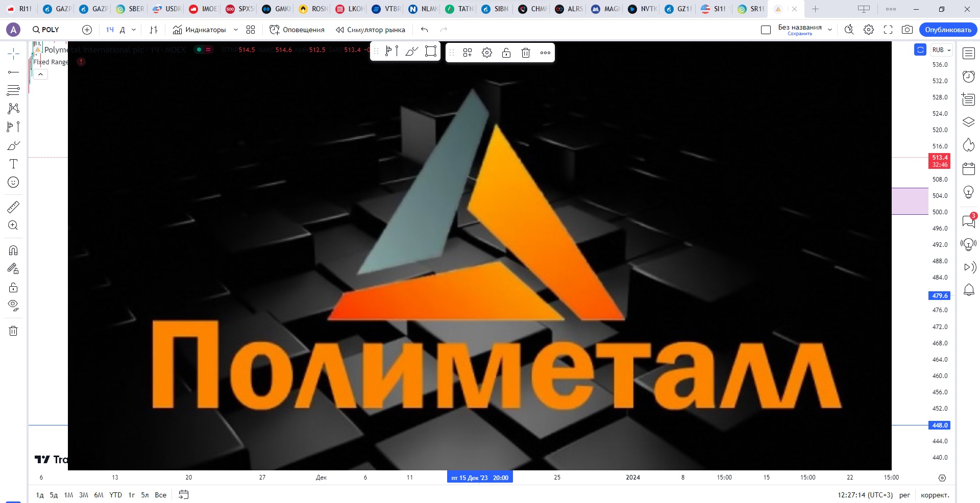980x503 pixels.
Task: Toggle magnet mode
Action: [x=13, y=250]
